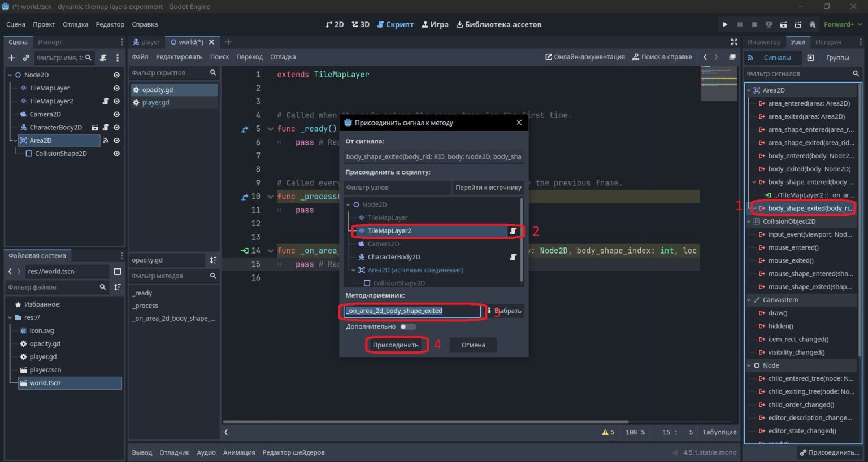The image size is (868, 462).
Task: Open the Scene menu
Action: (x=16, y=24)
